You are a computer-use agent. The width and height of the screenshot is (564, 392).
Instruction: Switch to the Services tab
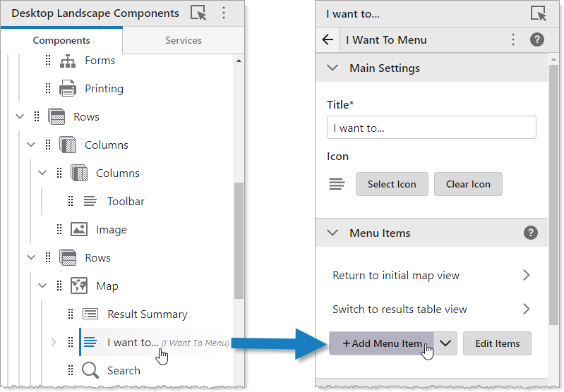pyautogui.click(x=184, y=40)
